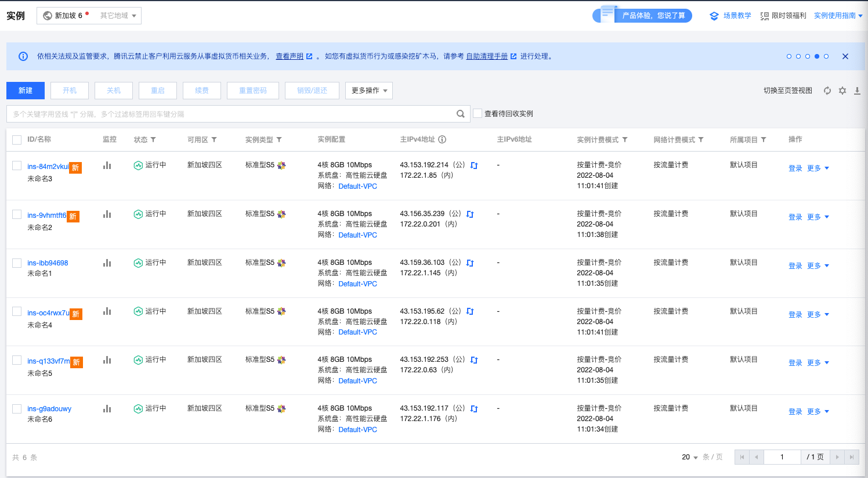Viewport: 868px width, 478px height.
Task: Open instance link ins-ibb94698
Action: 48,263
